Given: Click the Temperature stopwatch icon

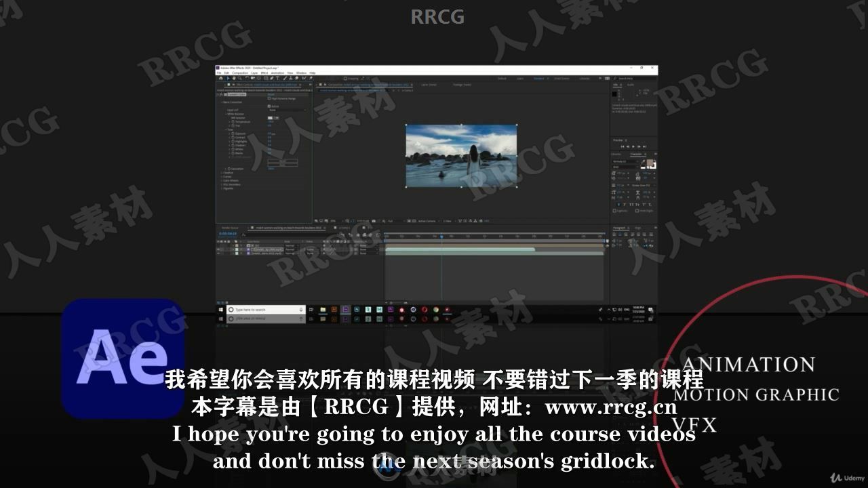Looking at the screenshot, I should click(x=233, y=121).
